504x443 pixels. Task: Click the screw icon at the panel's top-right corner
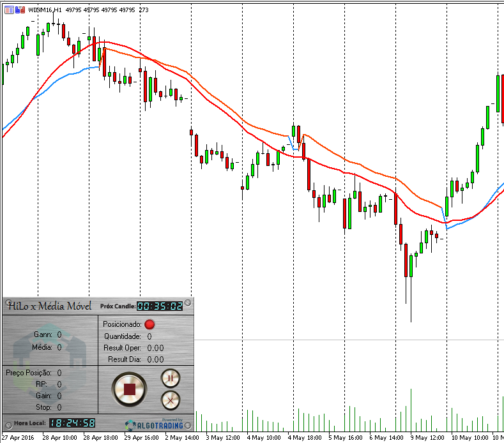[x=188, y=303]
